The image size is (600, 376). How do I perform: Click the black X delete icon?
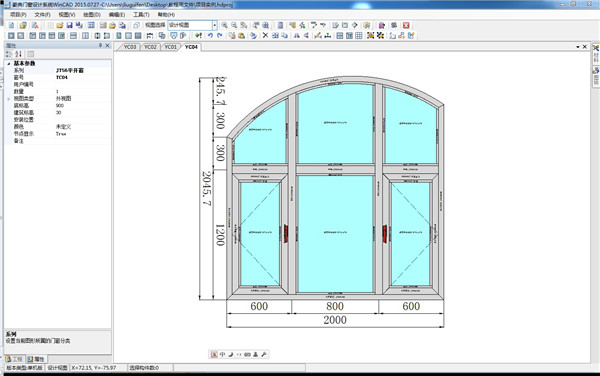click(265, 36)
